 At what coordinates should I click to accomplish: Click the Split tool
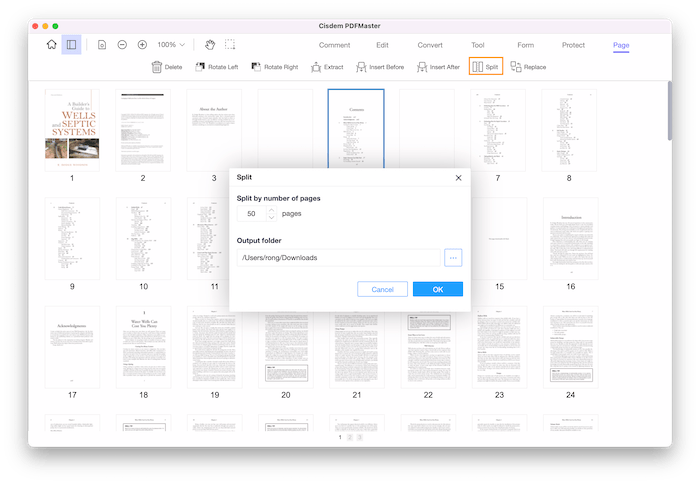(486, 67)
